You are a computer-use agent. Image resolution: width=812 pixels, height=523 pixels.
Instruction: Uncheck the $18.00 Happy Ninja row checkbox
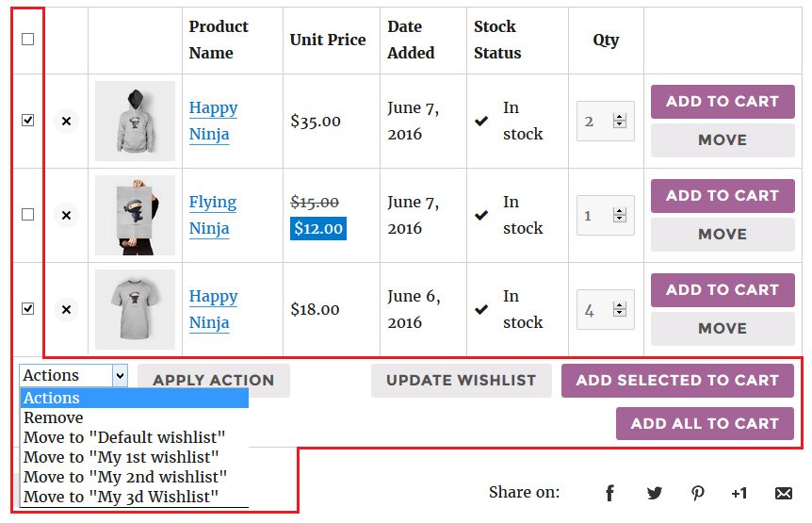point(28,309)
